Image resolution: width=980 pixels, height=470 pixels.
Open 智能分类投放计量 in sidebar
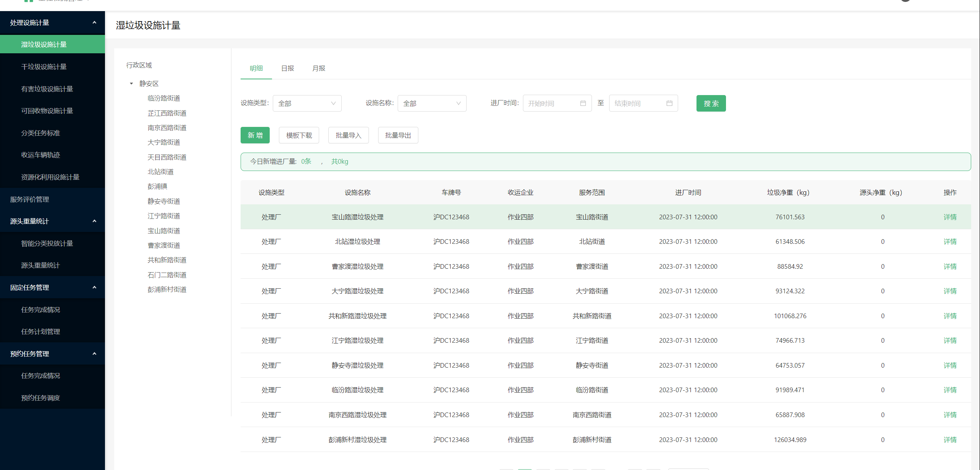pos(52,243)
